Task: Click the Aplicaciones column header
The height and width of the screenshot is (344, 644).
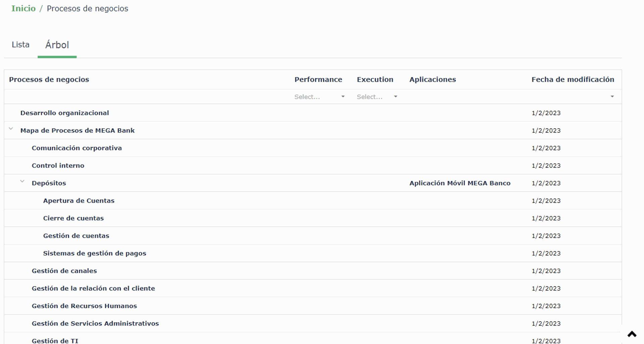Action: tap(433, 79)
